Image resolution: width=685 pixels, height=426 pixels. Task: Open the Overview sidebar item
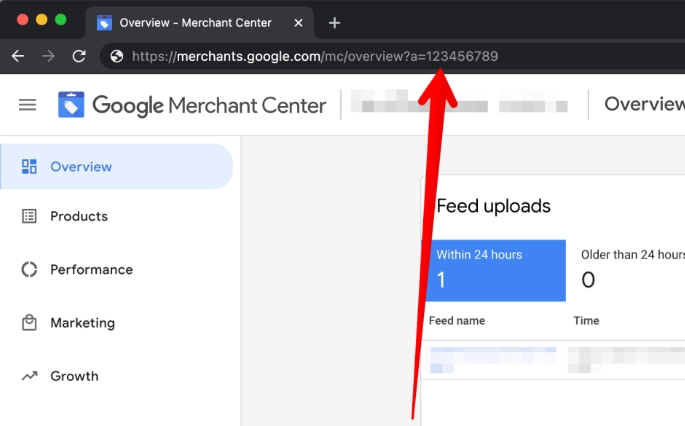tap(117, 166)
